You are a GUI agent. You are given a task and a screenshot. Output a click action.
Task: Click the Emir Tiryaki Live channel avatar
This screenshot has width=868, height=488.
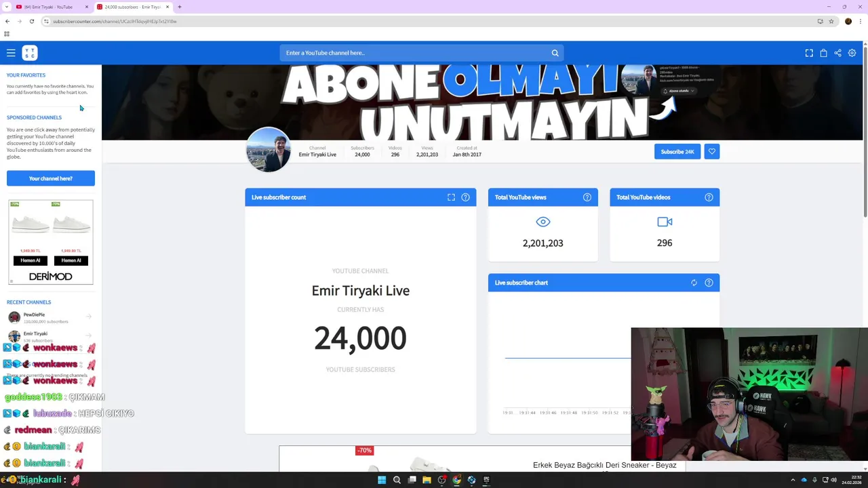[x=268, y=150]
